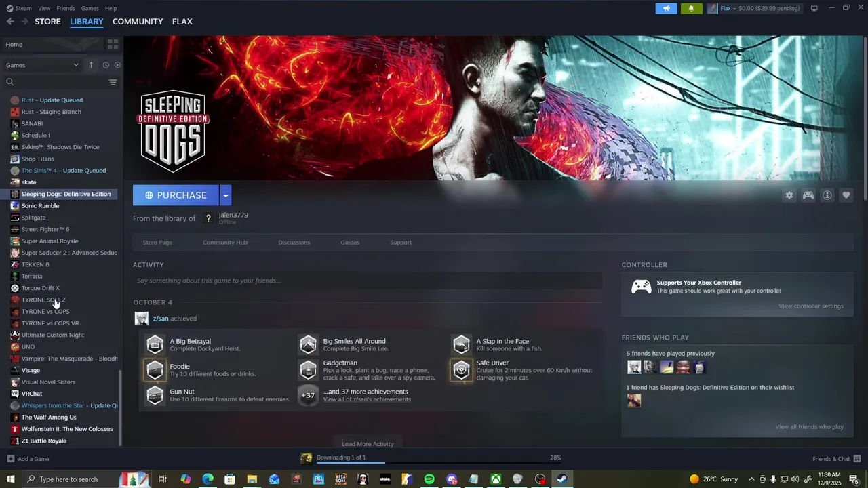Add game to favorites heart icon
Viewport: 868px width, 488px height.
coord(846,195)
